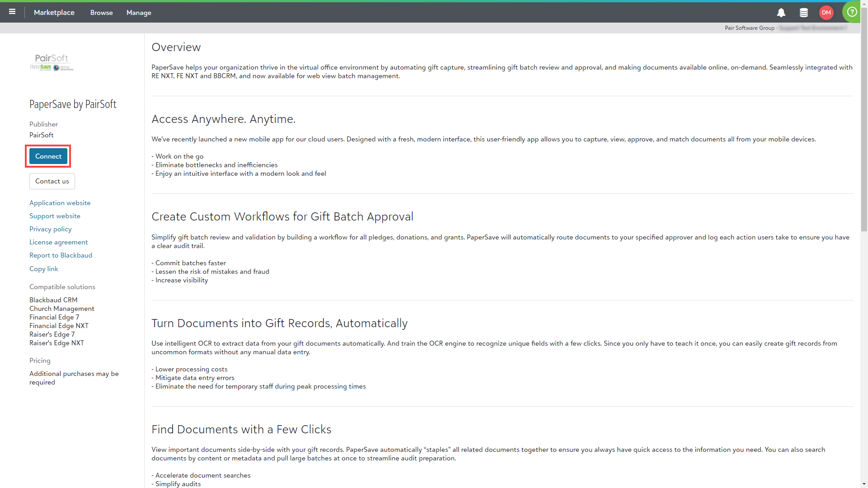868x488 pixels.
Task: Open the Browse menu
Action: 101,13
